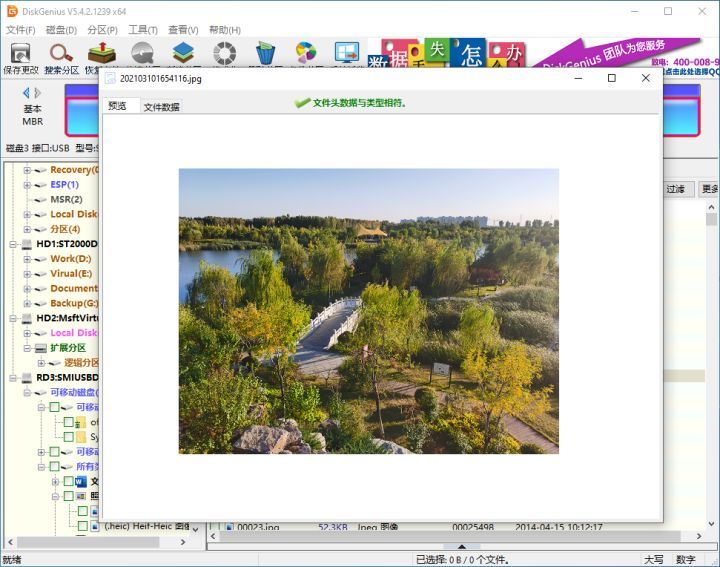The height and width of the screenshot is (567, 720).
Task: Check the box next to 'Sy' folder
Action: click(x=69, y=437)
